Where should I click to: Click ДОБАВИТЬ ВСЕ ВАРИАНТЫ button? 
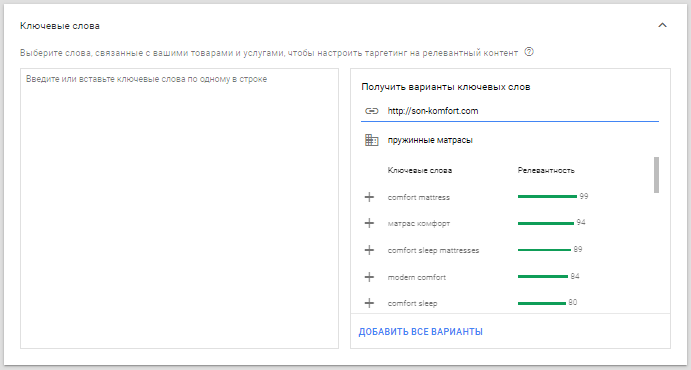pyautogui.click(x=420, y=332)
